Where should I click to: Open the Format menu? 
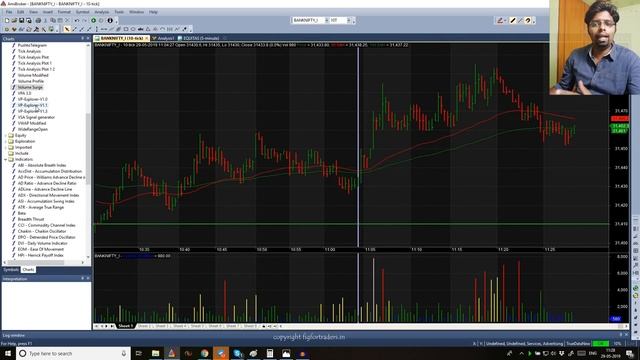(64, 12)
